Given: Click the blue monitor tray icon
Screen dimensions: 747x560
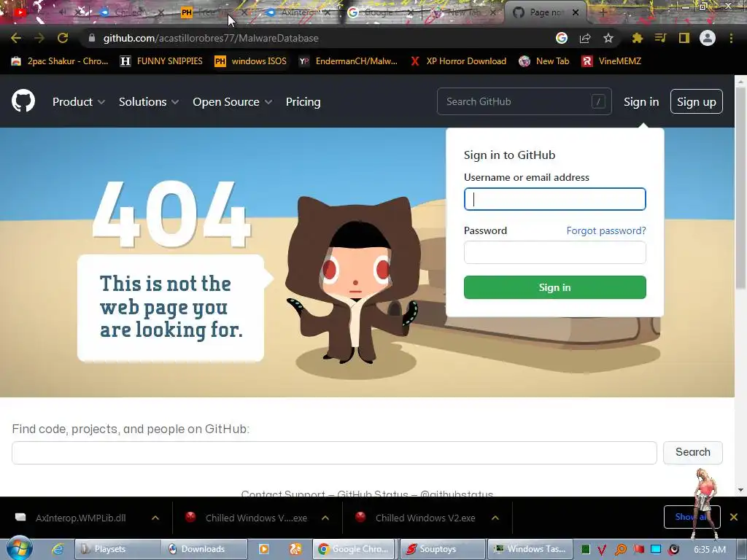Looking at the screenshot, I should pos(656,550).
